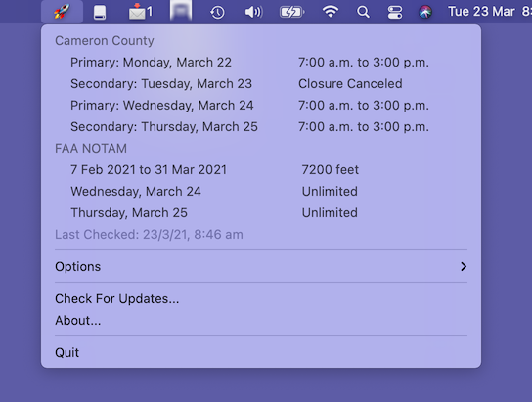Select Primary: Wednesday, March 24 row
This screenshot has width=532, height=402.
coord(261,106)
